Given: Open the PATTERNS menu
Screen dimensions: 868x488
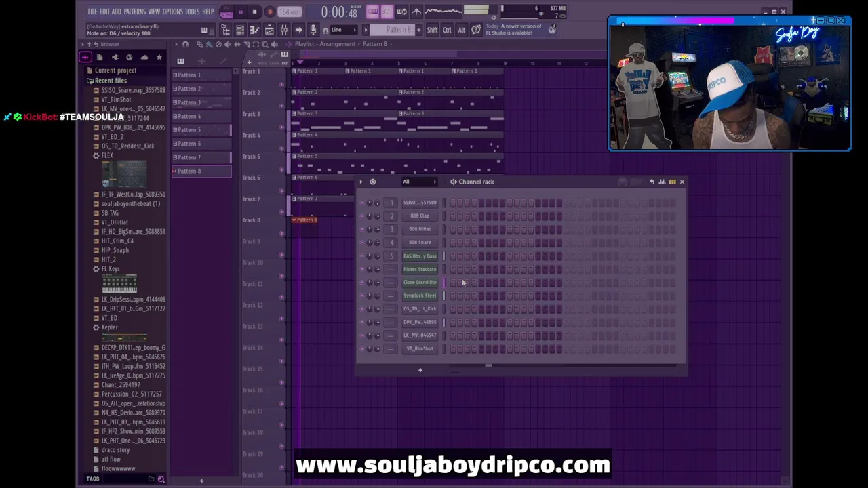Looking at the screenshot, I should tap(134, 12).
